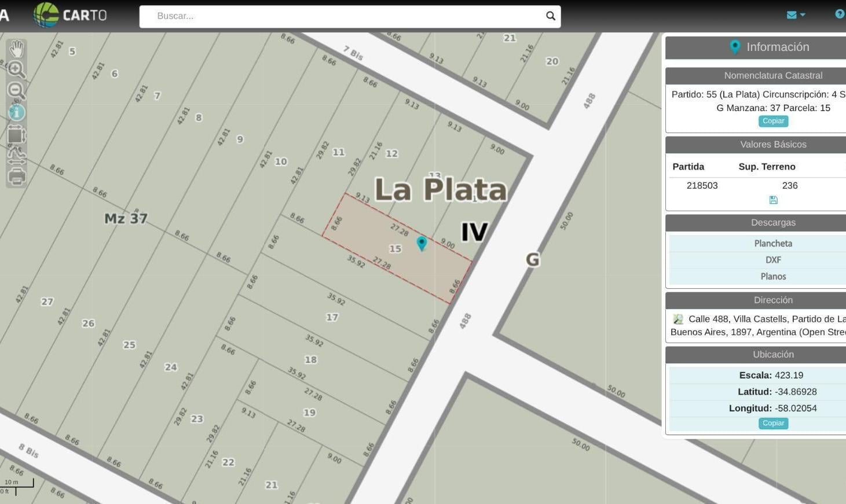Click the map image icon beside Calle 488

pyautogui.click(x=678, y=319)
